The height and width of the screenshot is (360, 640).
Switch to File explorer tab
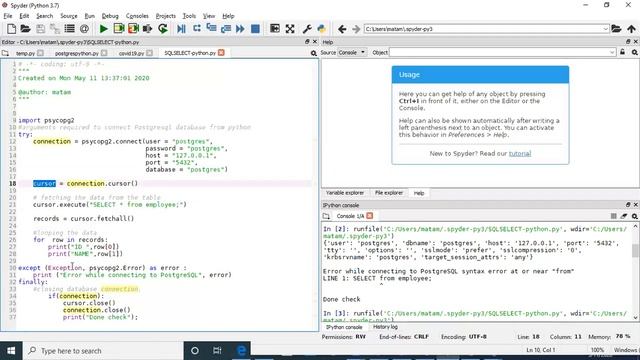point(389,193)
